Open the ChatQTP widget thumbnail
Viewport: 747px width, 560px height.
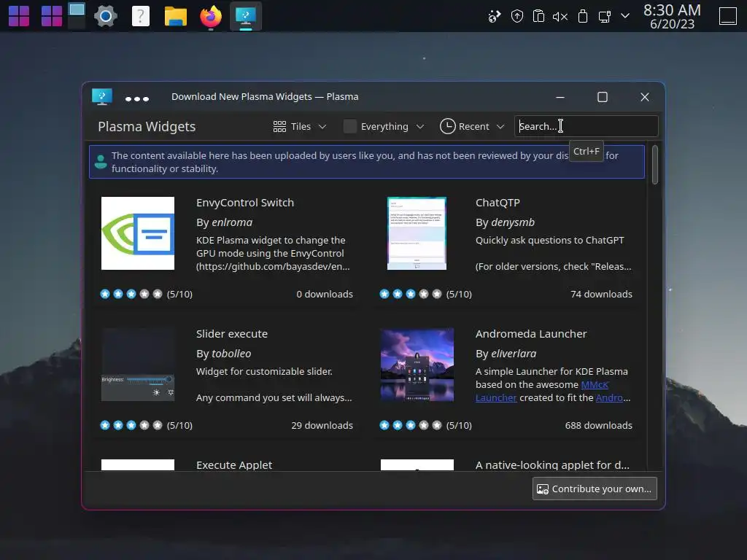pos(417,233)
